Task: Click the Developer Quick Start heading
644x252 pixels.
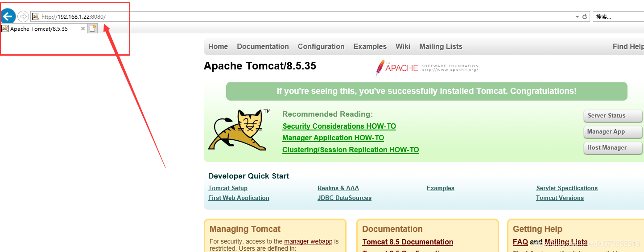Action: click(x=248, y=176)
